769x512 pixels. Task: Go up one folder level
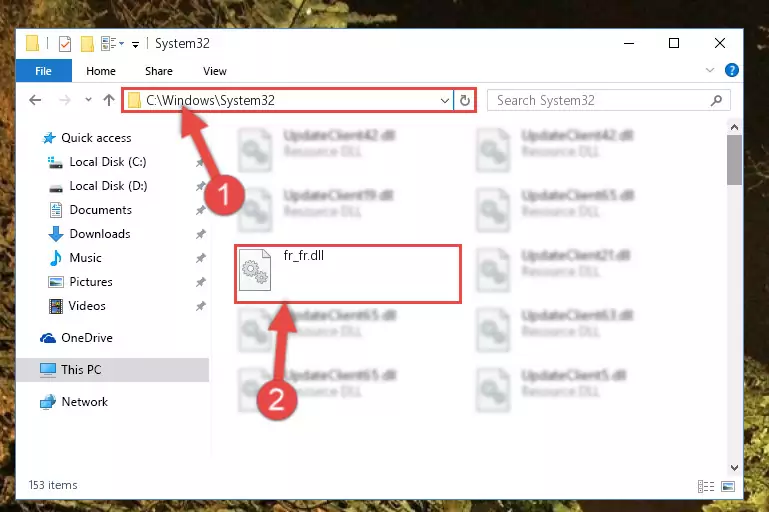[109, 100]
